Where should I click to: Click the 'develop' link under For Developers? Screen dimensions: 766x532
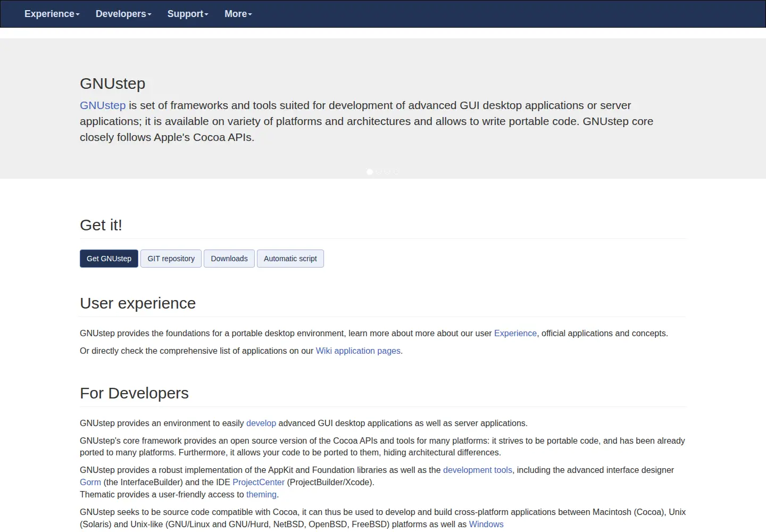point(261,423)
